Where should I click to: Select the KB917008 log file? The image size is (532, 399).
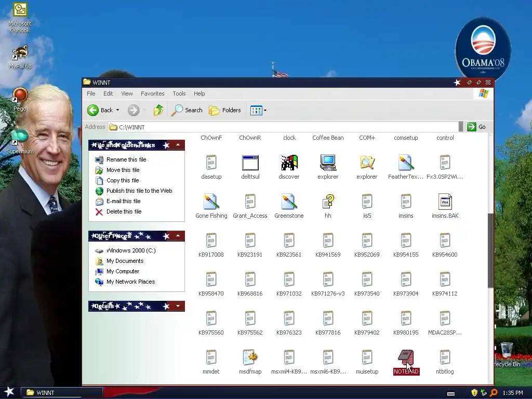(211, 245)
